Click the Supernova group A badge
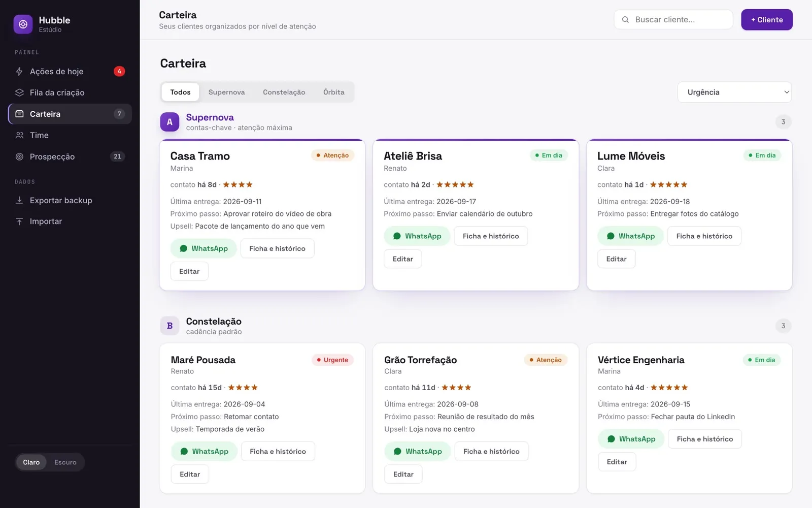Image resolution: width=812 pixels, height=508 pixels. 170,122
